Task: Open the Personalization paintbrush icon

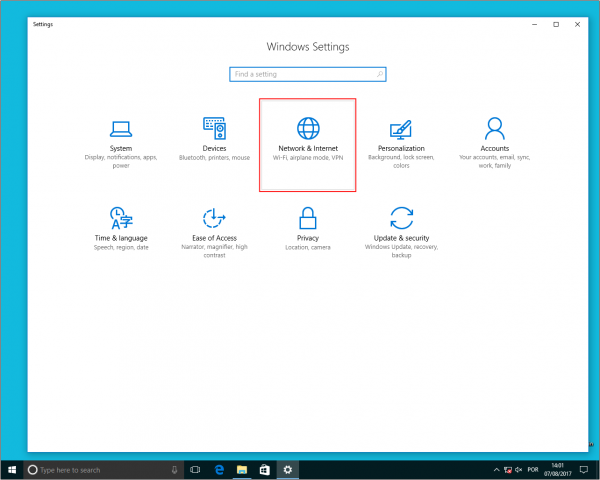Action: tap(401, 129)
